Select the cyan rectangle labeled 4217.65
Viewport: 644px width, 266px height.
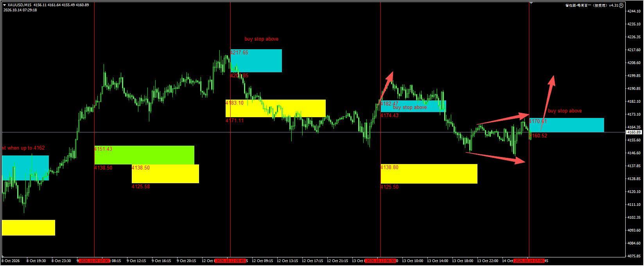256,61
